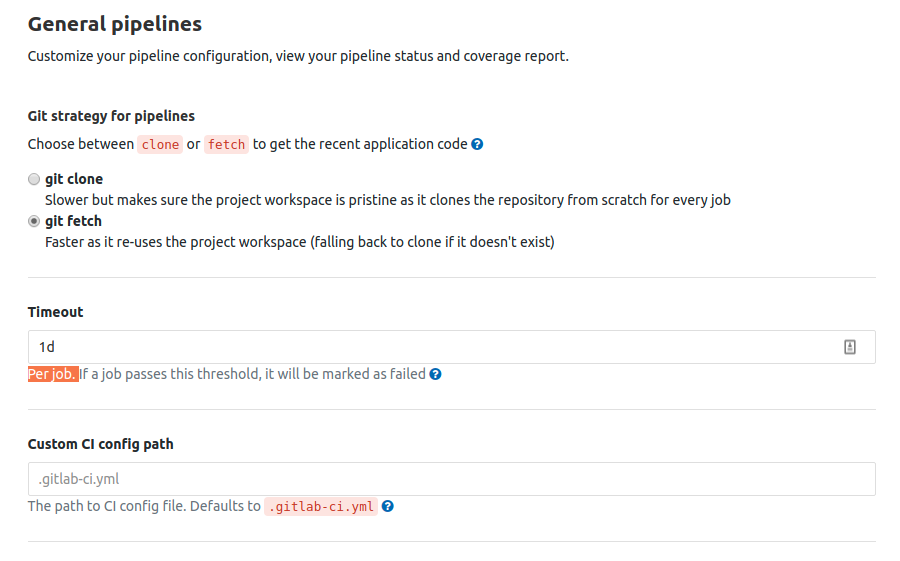Click 'Git strategy for pipelines' subheading

[x=111, y=116]
